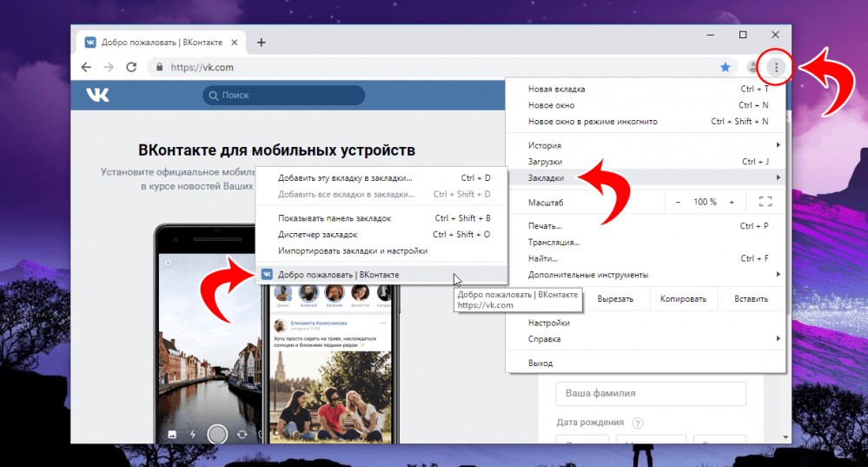Expand the Справка submenu
Viewport: 868px width, 467px height.
click(646, 339)
